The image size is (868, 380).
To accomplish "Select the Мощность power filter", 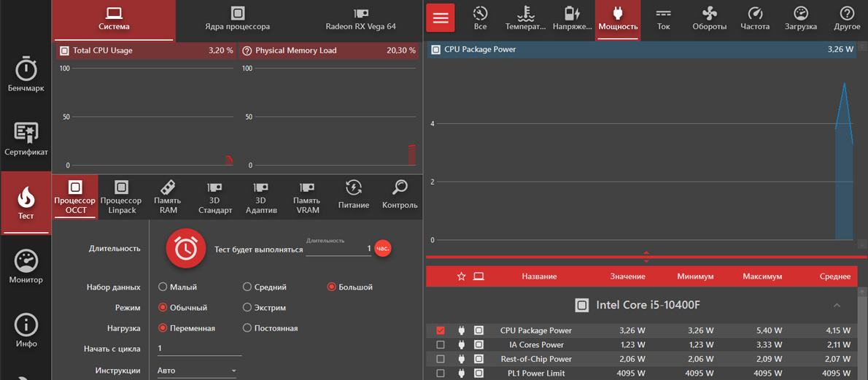I will click(x=618, y=20).
